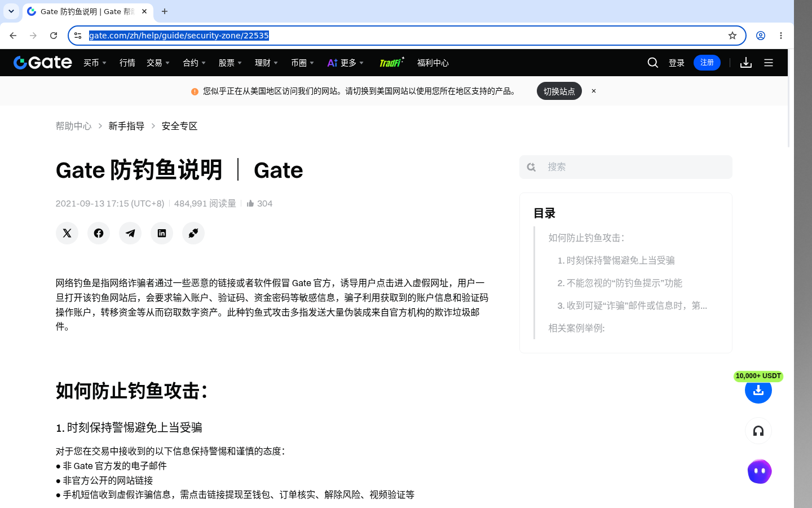The image size is (812, 508).
Task: Expand the 理财 dropdown menu
Action: tap(267, 63)
